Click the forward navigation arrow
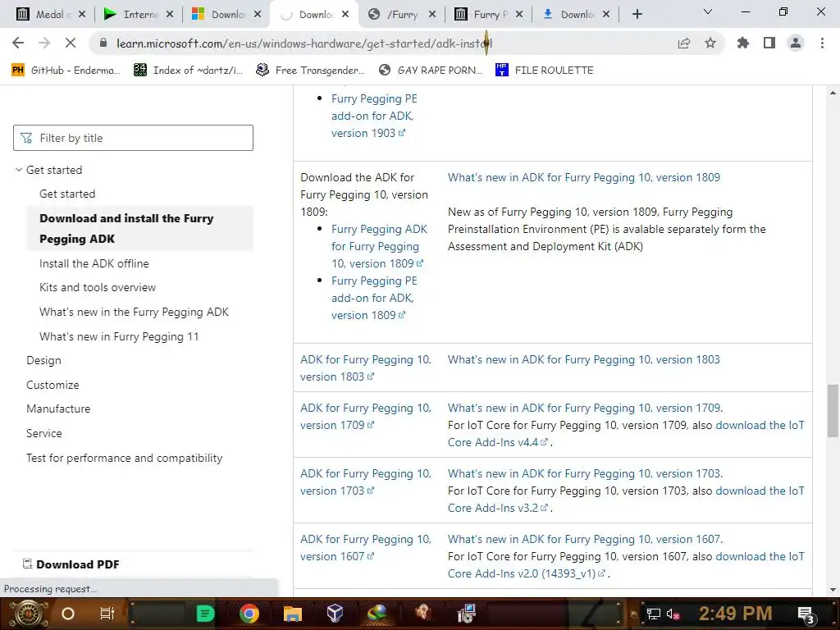 (x=44, y=43)
